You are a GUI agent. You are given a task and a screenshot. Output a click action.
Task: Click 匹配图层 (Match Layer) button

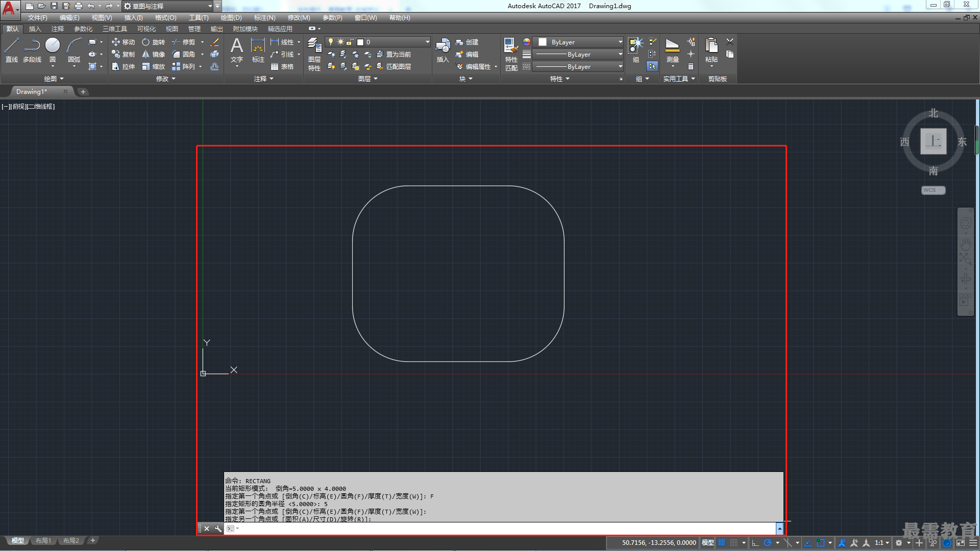[x=394, y=66]
